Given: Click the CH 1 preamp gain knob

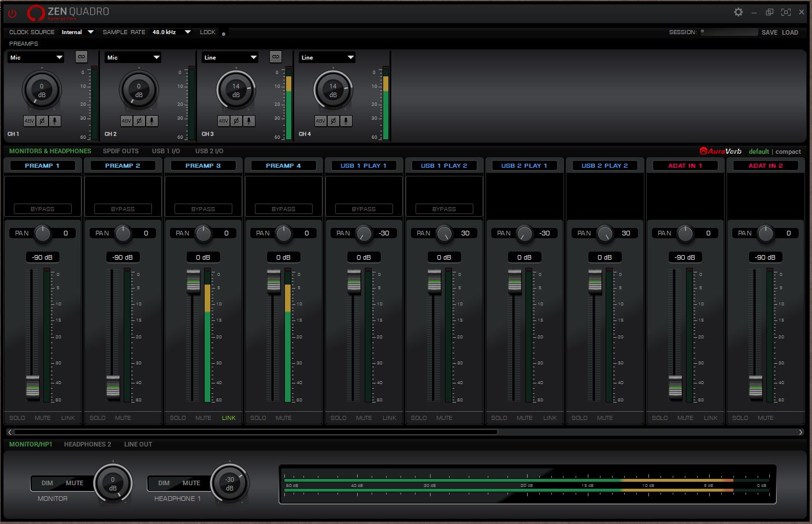Looking at the screenshot, I should (42, 90).
